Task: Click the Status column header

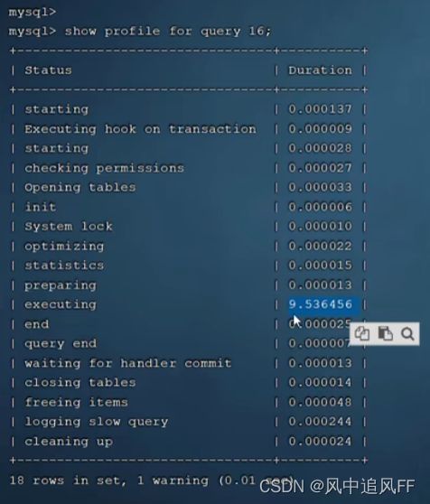Action: coord(48,70)
